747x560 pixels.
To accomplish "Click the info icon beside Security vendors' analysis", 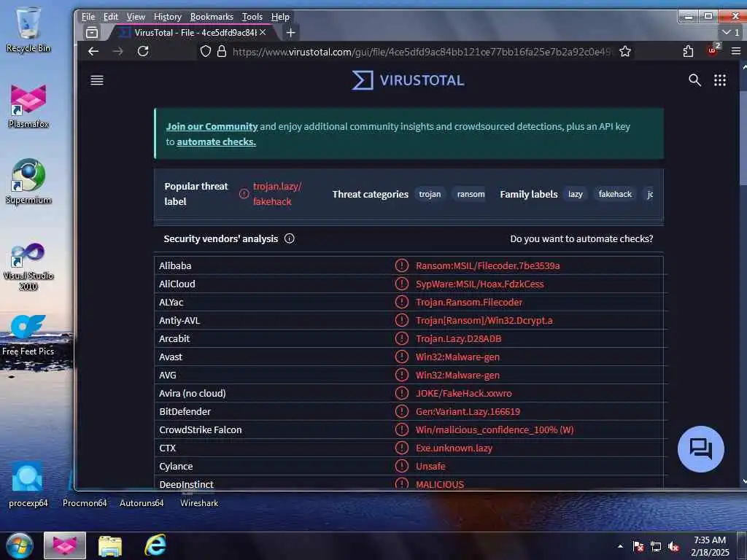I will tap(289, 238).
